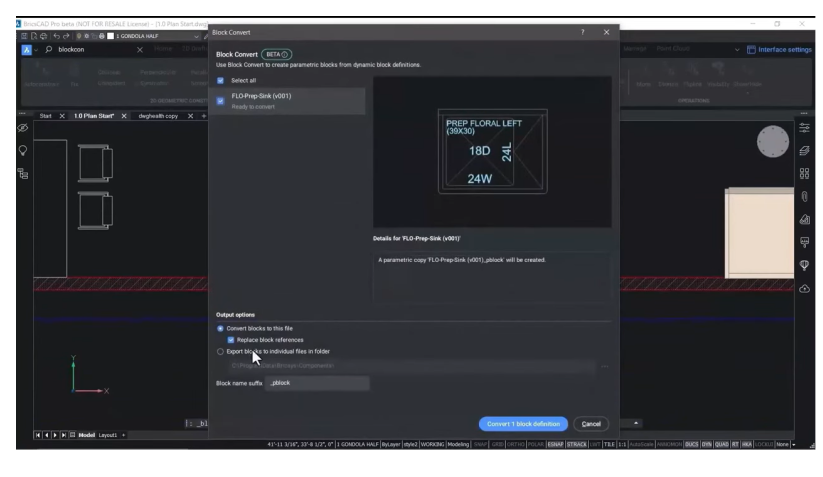This screenshot has height=477, width=823.
Task: Toggle the Select all checkbox
Action: [x=220, y=80]
